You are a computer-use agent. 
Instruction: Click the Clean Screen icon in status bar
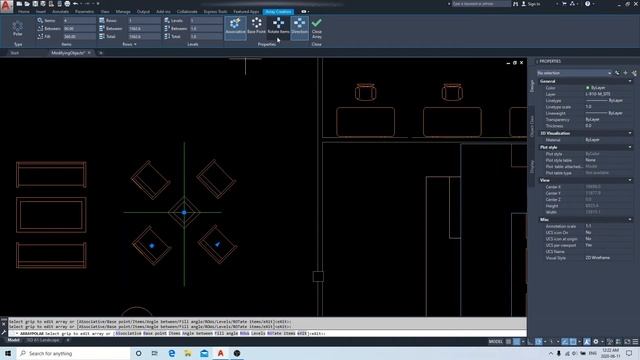point(627,342)
